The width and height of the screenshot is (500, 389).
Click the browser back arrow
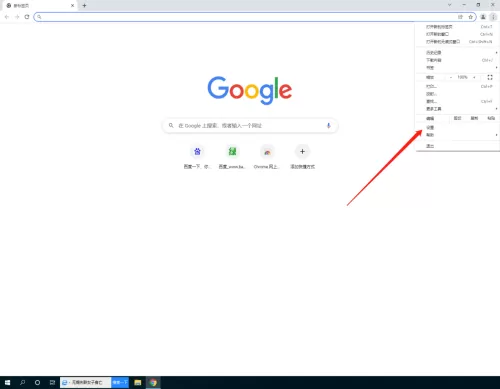point(7,17)
